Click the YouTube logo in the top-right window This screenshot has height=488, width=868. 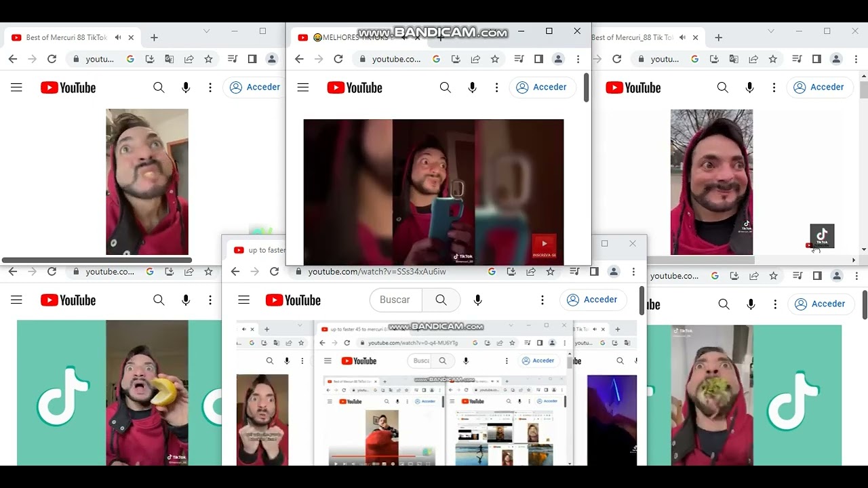pos(633,87)
